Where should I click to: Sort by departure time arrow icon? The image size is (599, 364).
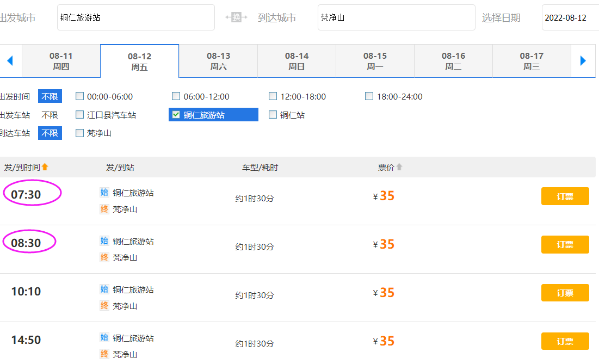[x=45, y=167]
